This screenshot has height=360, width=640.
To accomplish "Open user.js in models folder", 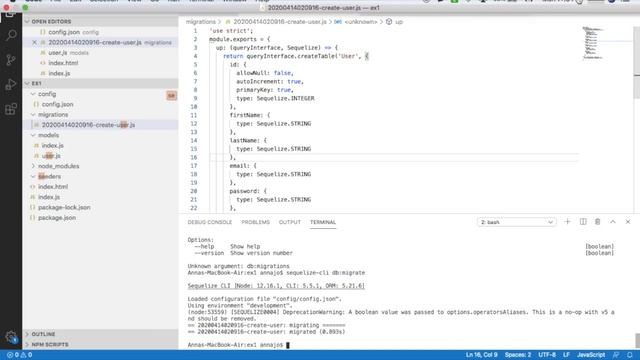I will pos(100,156).
